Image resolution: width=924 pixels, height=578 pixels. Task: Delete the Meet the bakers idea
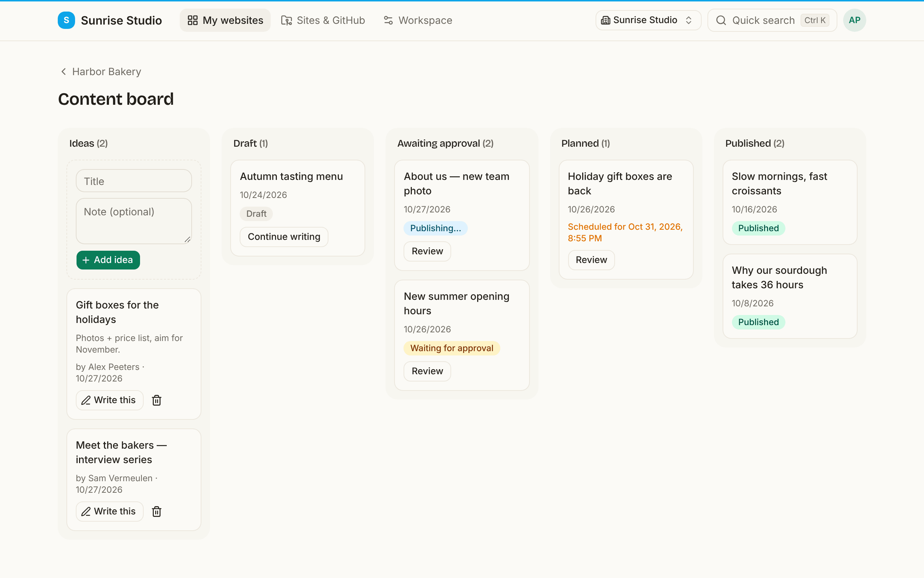(x=157, y=512)
